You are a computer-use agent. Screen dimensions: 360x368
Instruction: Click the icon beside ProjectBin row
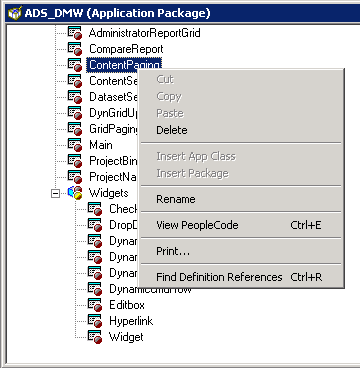tap(75, 161)
